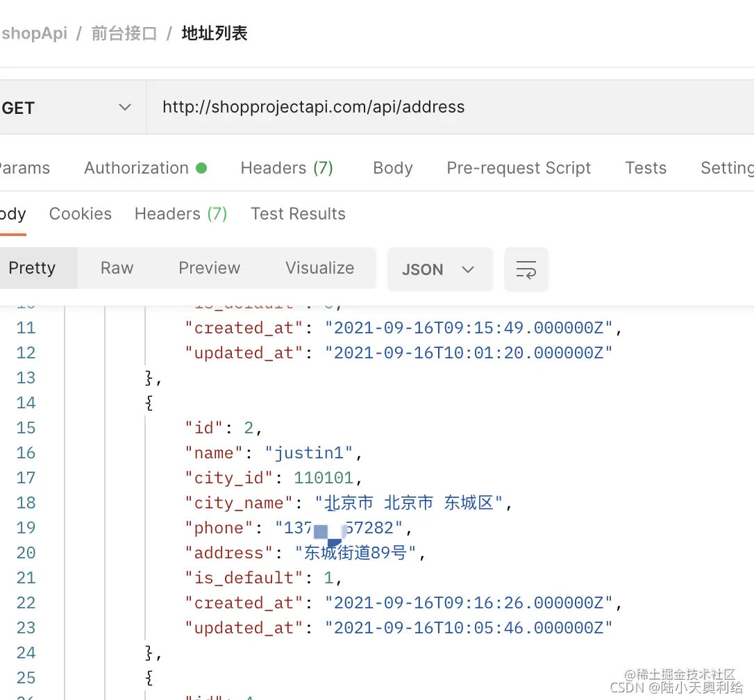Toggle the wrap lines icon button
This screenshot has width=754, height=700.
pyautogui.click(x=526, y=269)
